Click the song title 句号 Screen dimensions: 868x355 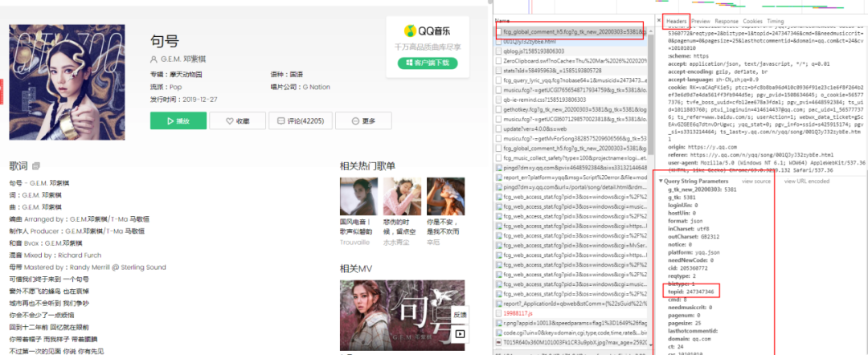tap(165, 40)
